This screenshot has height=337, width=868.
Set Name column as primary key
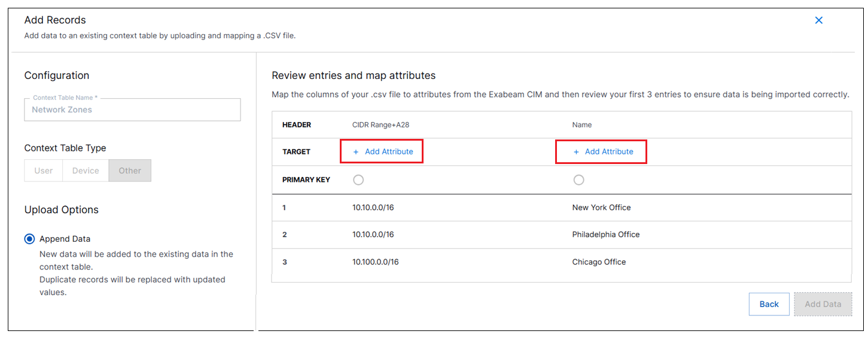(x=578, y=180)
